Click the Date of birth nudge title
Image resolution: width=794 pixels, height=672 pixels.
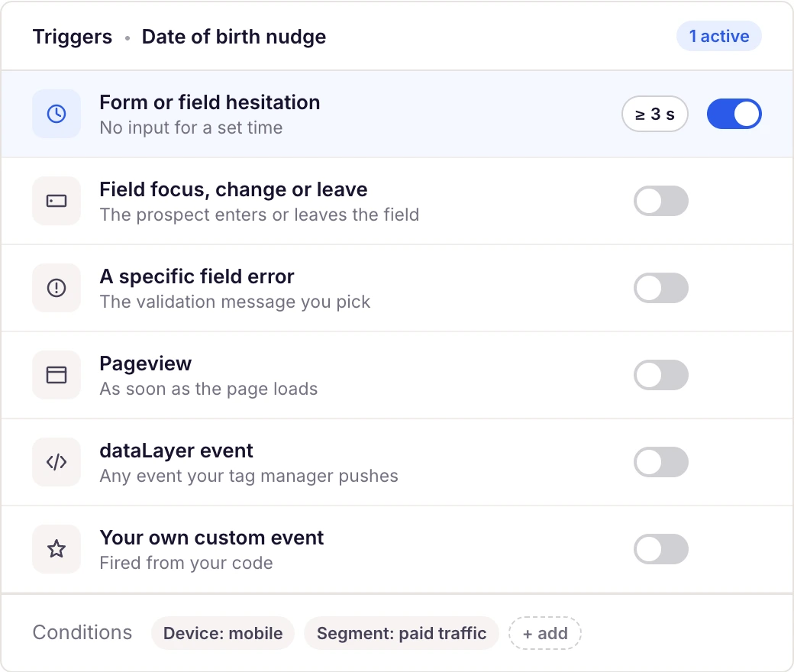(x=234, y=37)
